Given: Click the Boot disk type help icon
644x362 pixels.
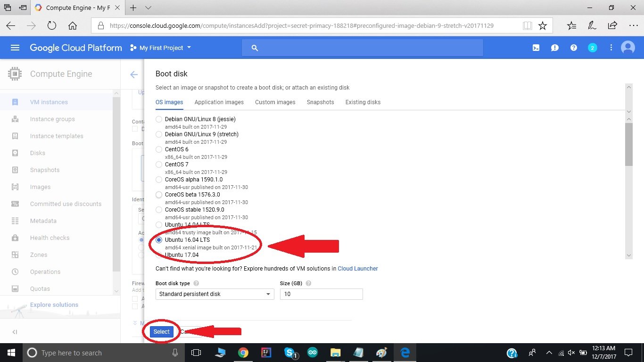Looking at the screenshot, I should (196, 283).
